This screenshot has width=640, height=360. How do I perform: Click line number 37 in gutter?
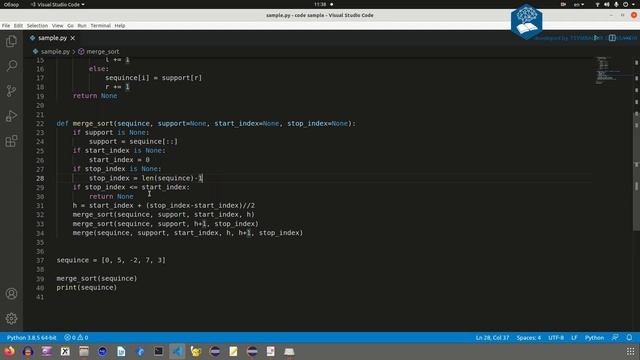(40, 260)
